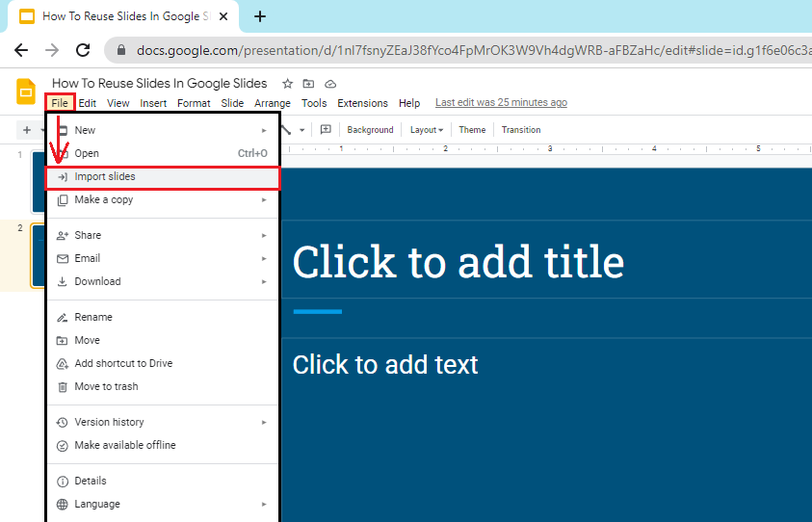This screenshot has height=522, width=812.
Task: Click the Email envelope icon in menu
Action: click(63, 258)
